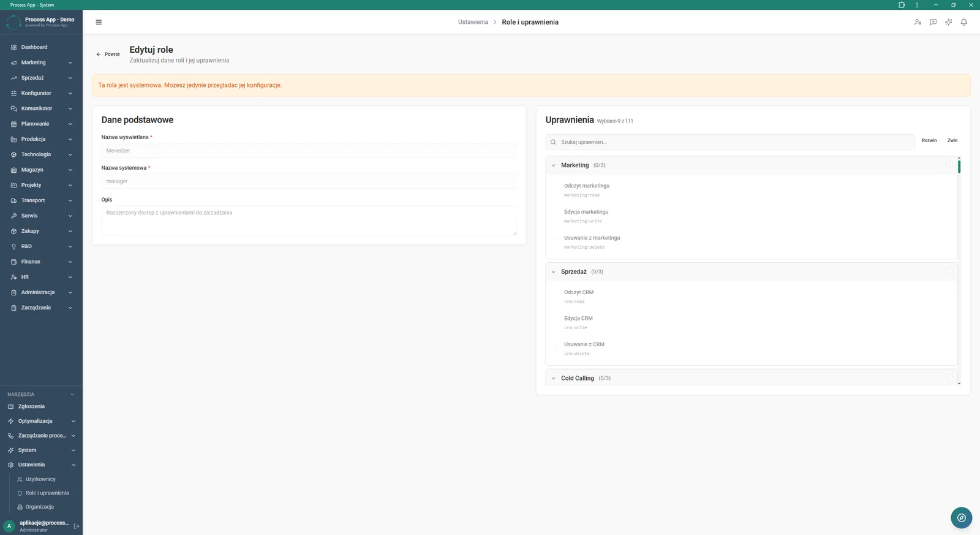
Task: Open the extensions puzzle icon in title bar
Action: (902, 5)
